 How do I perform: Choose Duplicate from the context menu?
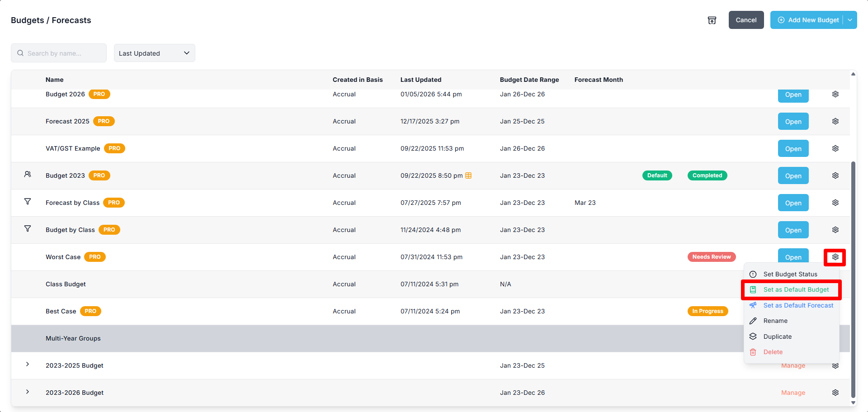[x=777, y=336]
